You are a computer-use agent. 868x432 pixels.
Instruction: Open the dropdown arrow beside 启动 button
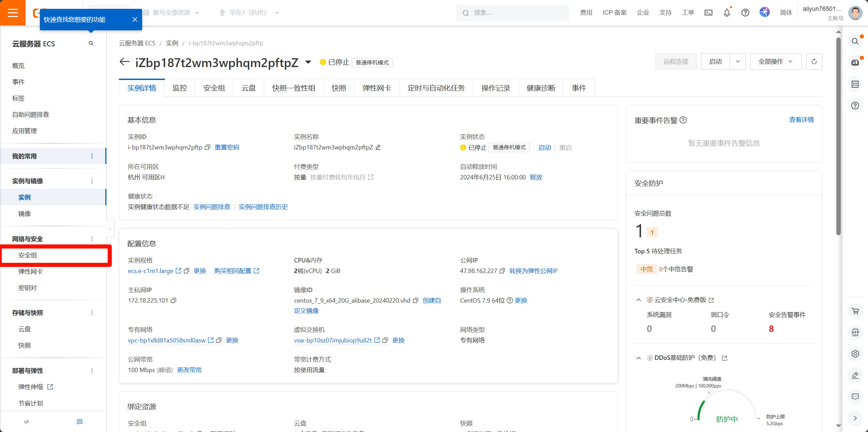pyautogui.click(x=738, y=62)
